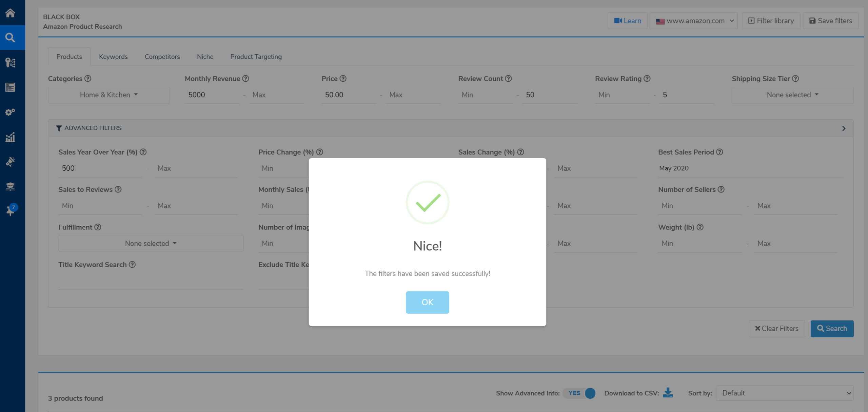The image size is (868, 412).
Task: Open the Home & Kitchen categories dropdown
Action: tap(108, 95)
